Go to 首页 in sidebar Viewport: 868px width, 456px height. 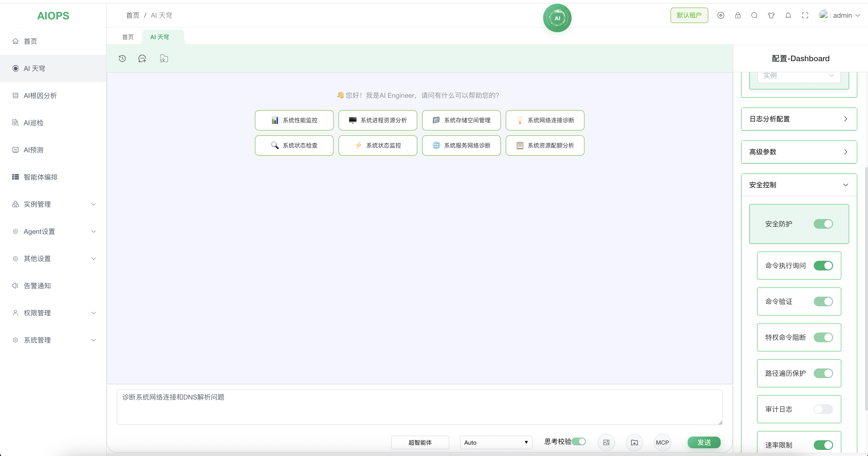pyautogui.click(x=53, y=41)
